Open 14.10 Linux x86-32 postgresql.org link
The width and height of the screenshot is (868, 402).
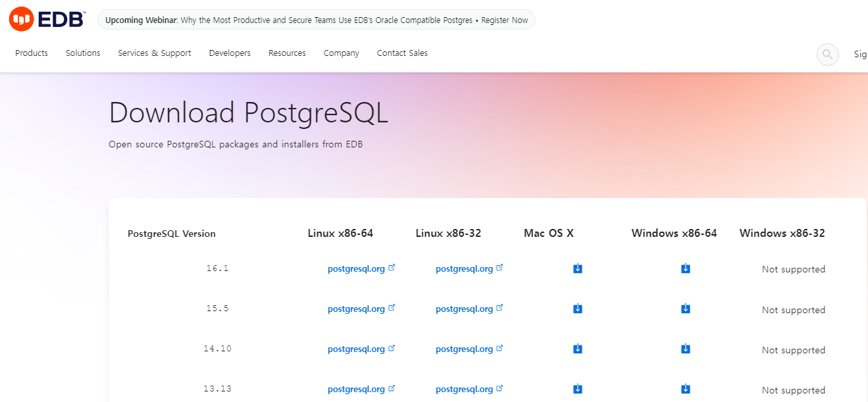[469, 349]
